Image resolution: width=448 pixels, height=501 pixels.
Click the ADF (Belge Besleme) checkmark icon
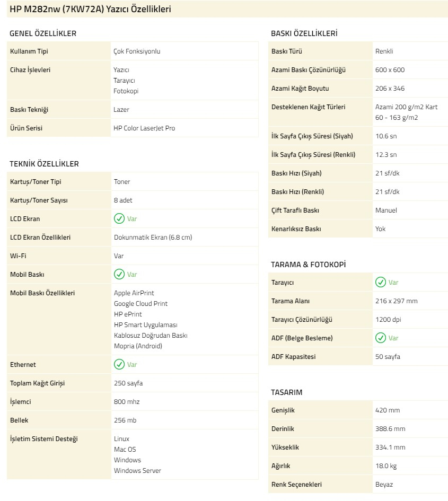[x=381, y=338]
